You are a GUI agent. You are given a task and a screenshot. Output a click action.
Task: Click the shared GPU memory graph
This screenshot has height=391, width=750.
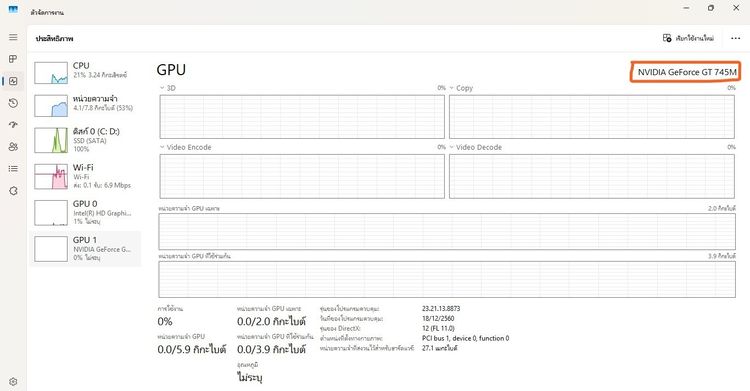(x=447, y=279)
